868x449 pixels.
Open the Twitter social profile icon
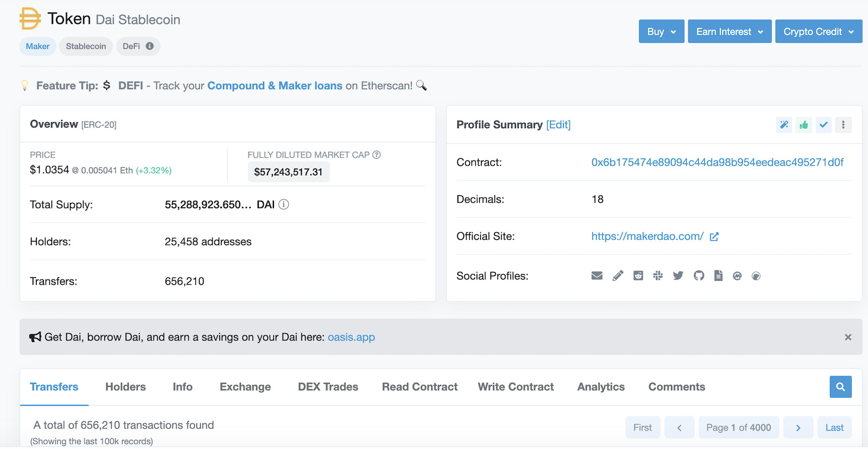678,276
